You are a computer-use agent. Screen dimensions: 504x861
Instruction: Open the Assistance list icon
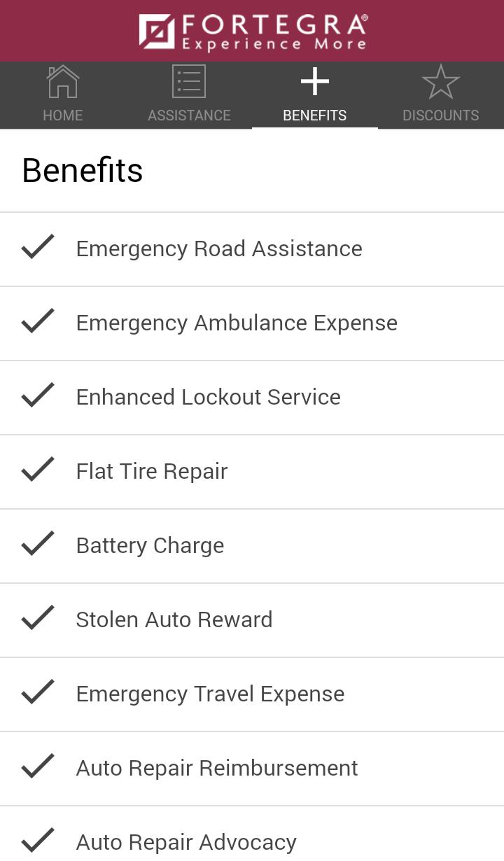(189, 82)
